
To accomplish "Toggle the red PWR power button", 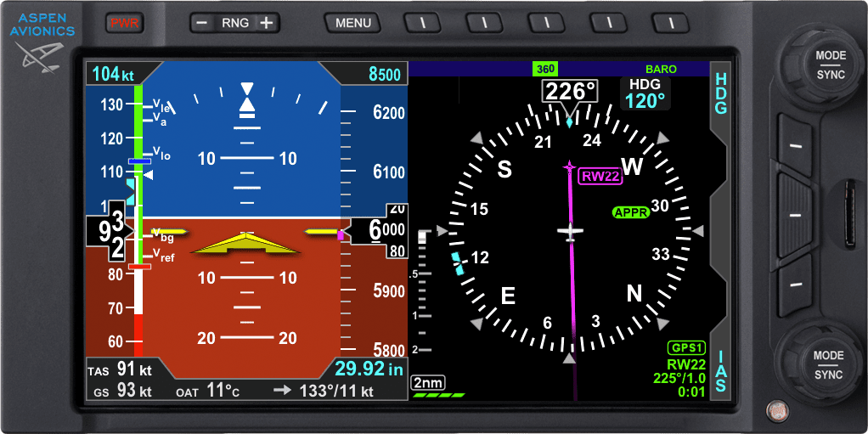I will point(125,23).
